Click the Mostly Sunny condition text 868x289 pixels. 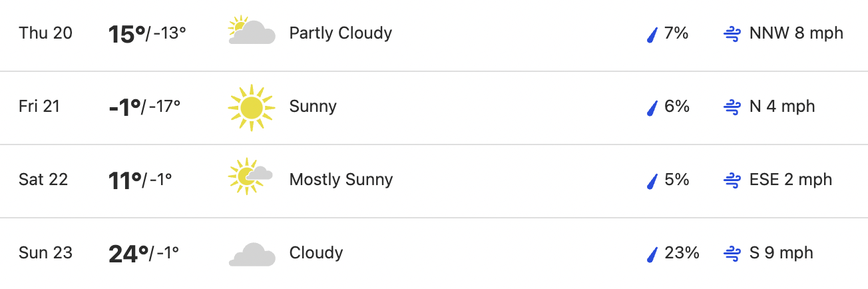341,180
